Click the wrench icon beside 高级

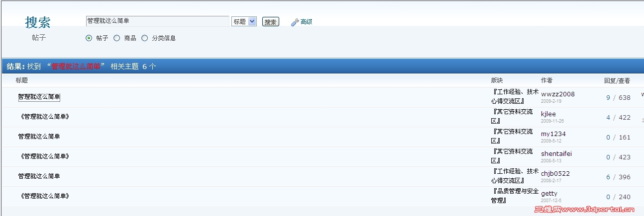294,22
